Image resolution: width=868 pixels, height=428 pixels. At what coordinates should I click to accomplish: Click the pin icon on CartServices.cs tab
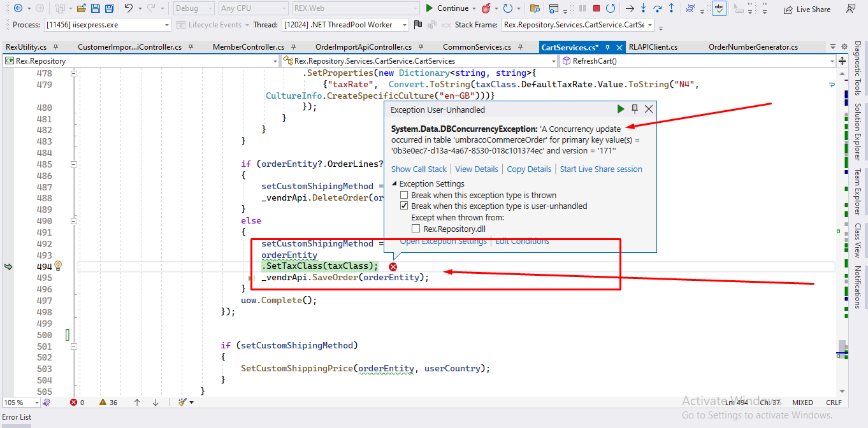(607, 47)
